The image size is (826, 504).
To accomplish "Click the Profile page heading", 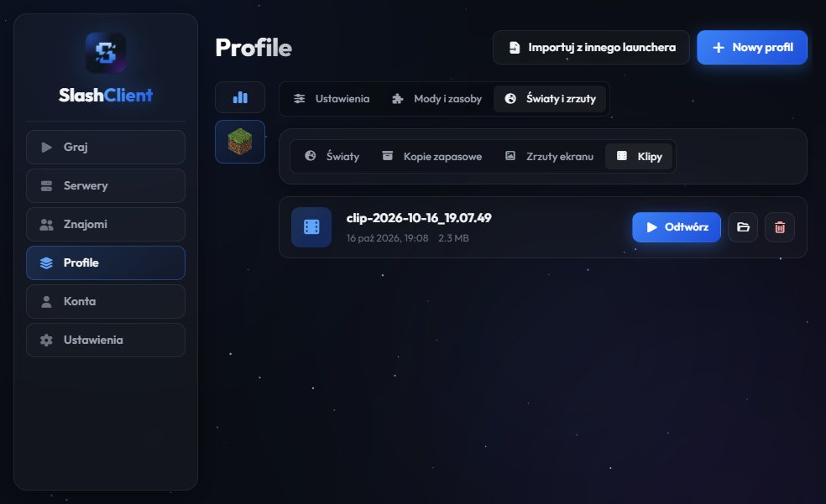I will click(x=254, y=48).
